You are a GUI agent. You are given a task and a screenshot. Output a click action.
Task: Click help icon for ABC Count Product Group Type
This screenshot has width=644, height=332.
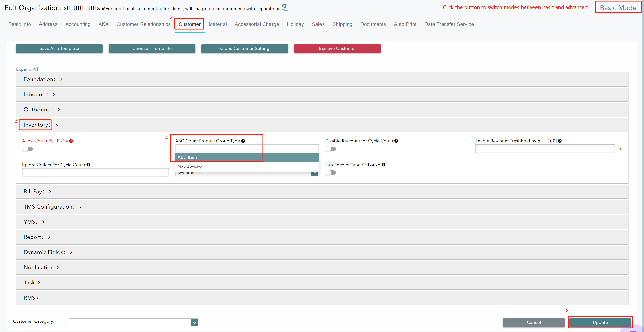click(x=243, y=141)
